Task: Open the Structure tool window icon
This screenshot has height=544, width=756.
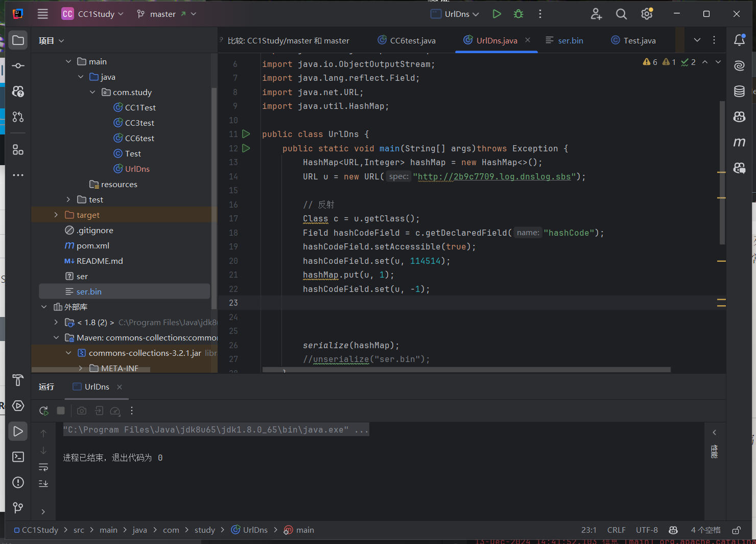Action: click(18, 149)
